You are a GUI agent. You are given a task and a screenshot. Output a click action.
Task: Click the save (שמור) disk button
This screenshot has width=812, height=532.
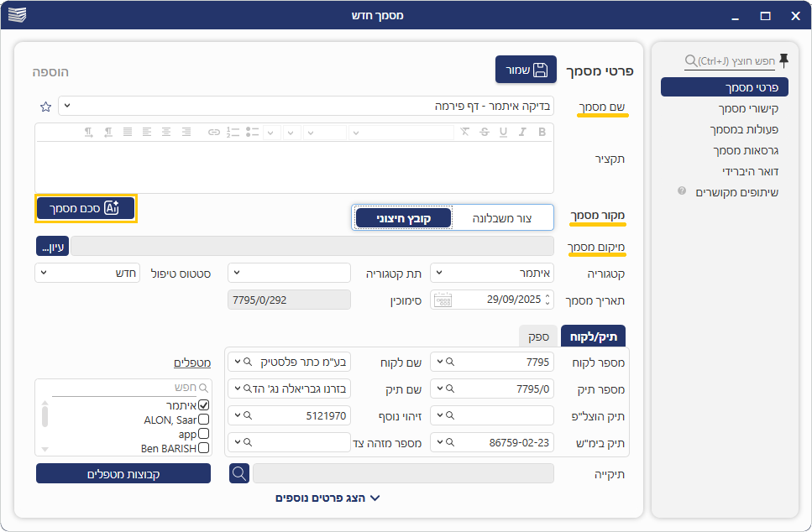point(526,70)
